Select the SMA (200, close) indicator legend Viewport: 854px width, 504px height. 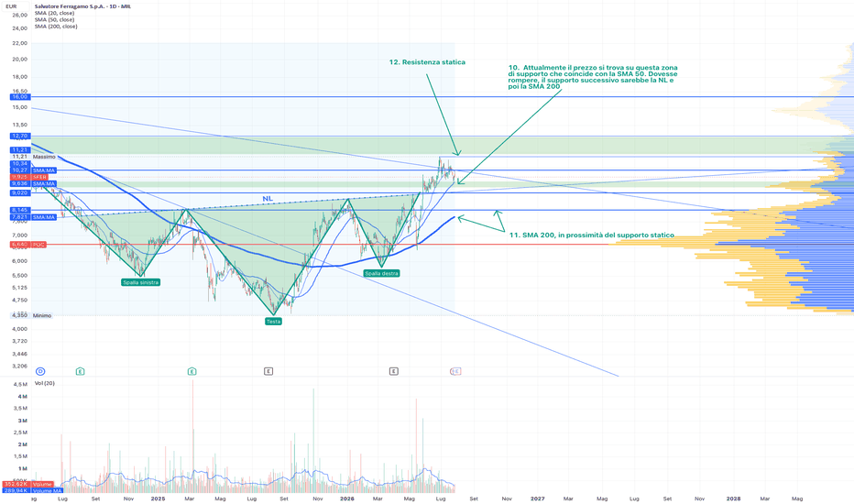(56, 27)
